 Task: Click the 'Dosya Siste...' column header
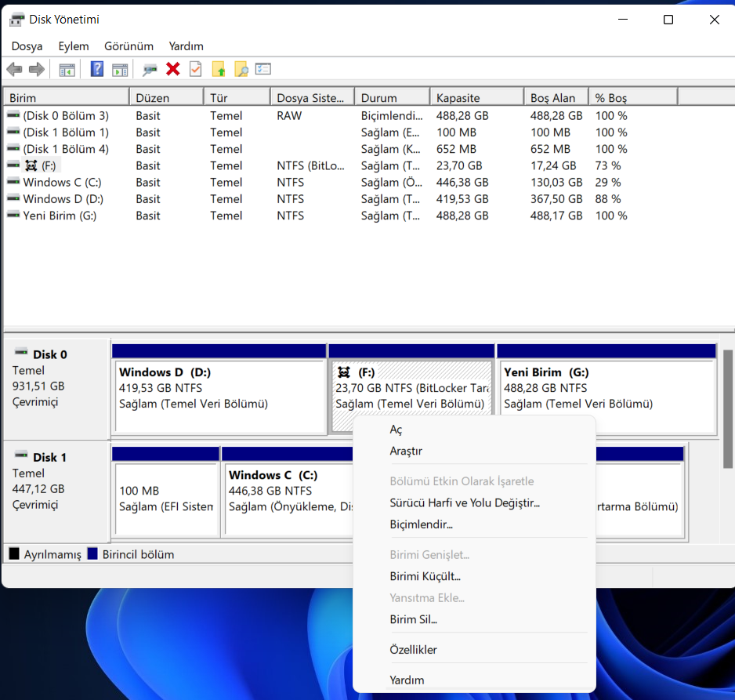pyautogui.click(x=311, y=98)
